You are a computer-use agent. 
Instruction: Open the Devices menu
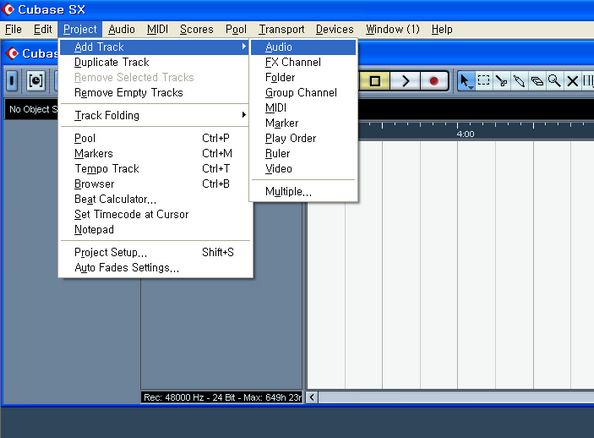[x=335, y=29]
